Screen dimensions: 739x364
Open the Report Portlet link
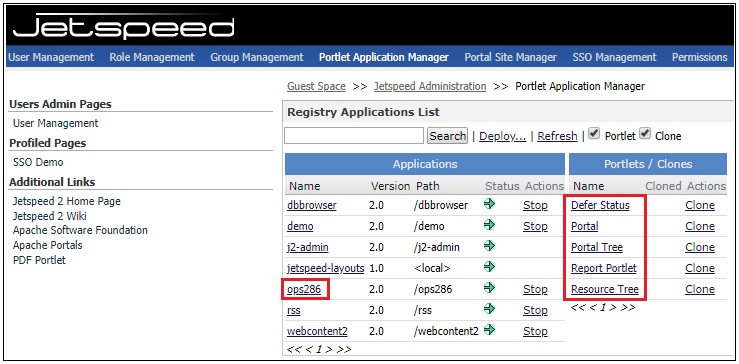[x=604, y=268]
